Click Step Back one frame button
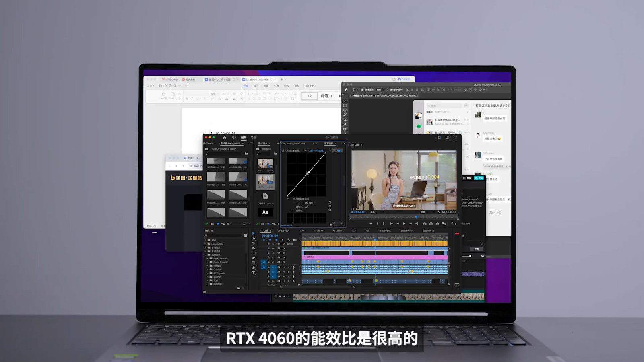This screenshot has width=644, height=362. 398,224
